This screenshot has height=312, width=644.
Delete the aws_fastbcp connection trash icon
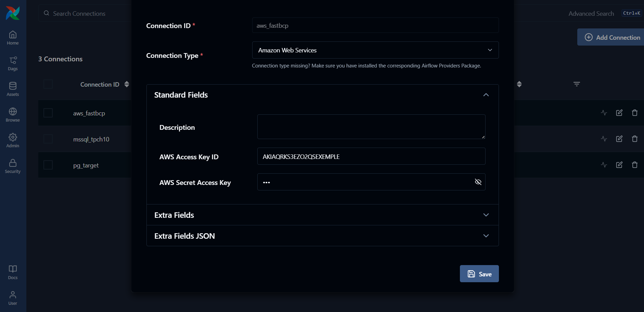point(634,113)
